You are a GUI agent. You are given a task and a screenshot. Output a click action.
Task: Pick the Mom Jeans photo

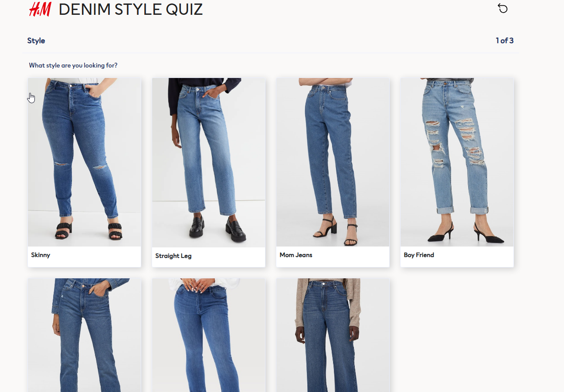coord(333,162)
